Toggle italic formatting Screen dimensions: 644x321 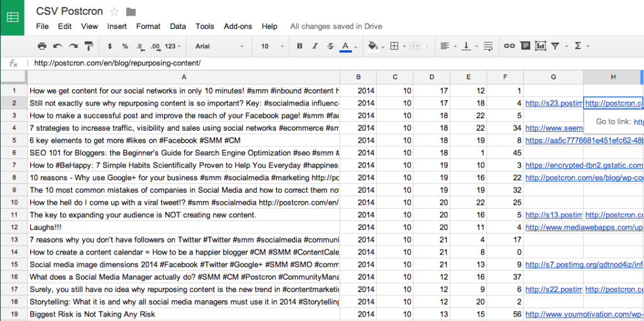[315, 46]
